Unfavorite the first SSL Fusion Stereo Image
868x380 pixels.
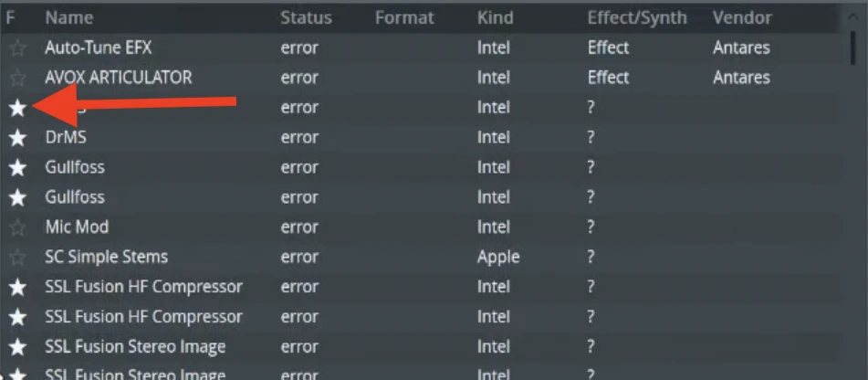pos(17,347)
